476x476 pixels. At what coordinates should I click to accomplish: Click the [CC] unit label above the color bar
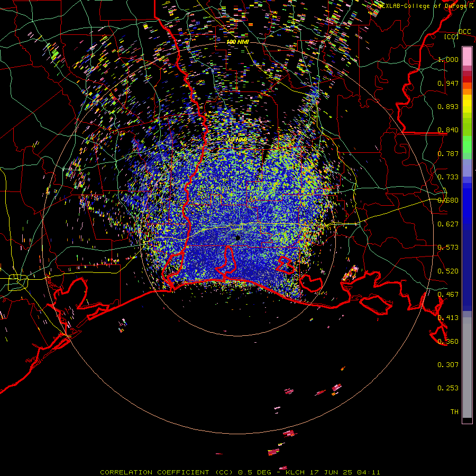click(452, 36)
